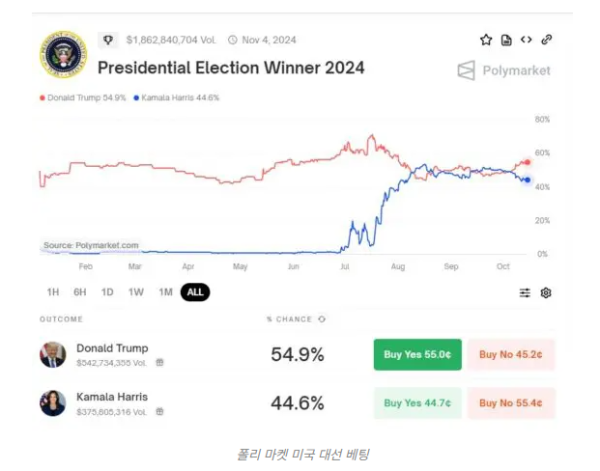Click the trophy icon near volume

click(108, 40)
